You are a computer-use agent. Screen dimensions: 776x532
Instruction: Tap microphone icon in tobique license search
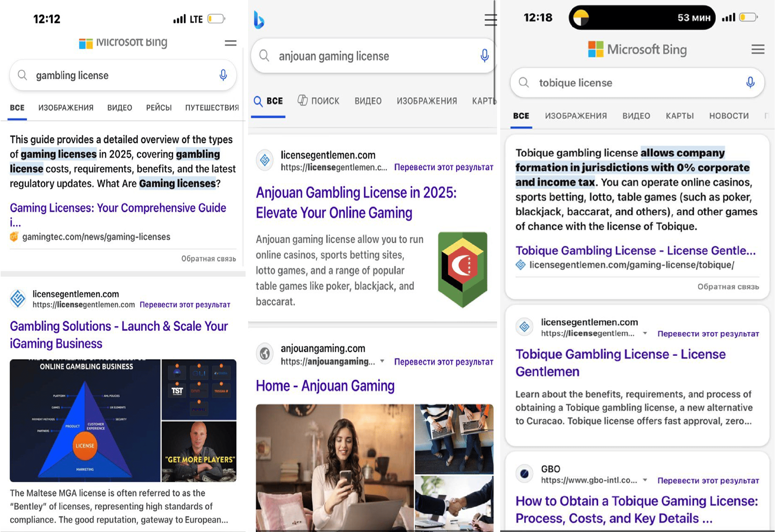750,82
